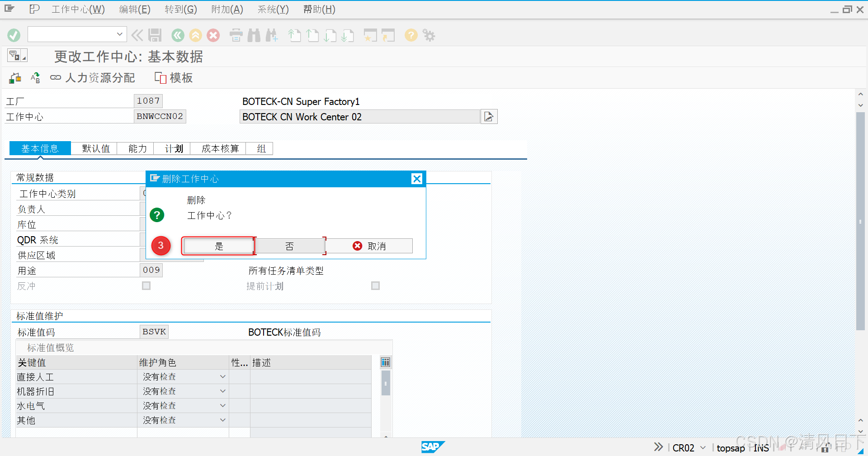Screen dimensions: 868x456
Task: Click the First Page icon
Action: pos(295,35)
